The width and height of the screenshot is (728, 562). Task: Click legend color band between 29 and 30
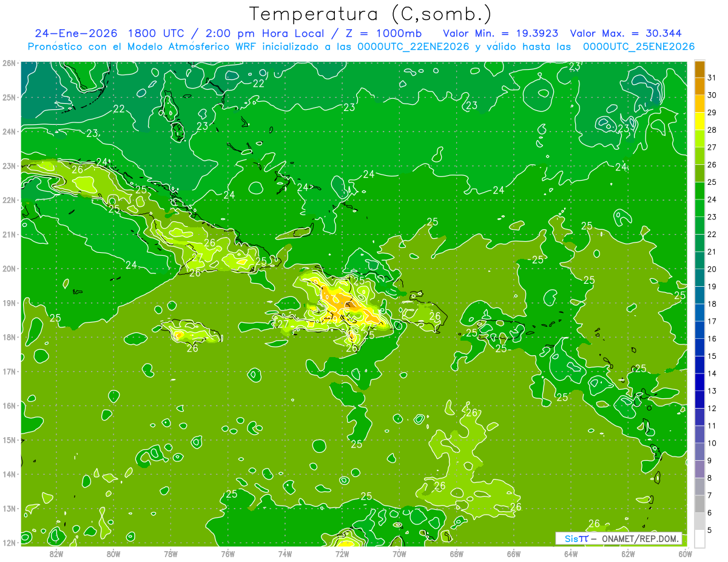click(699, 104)
